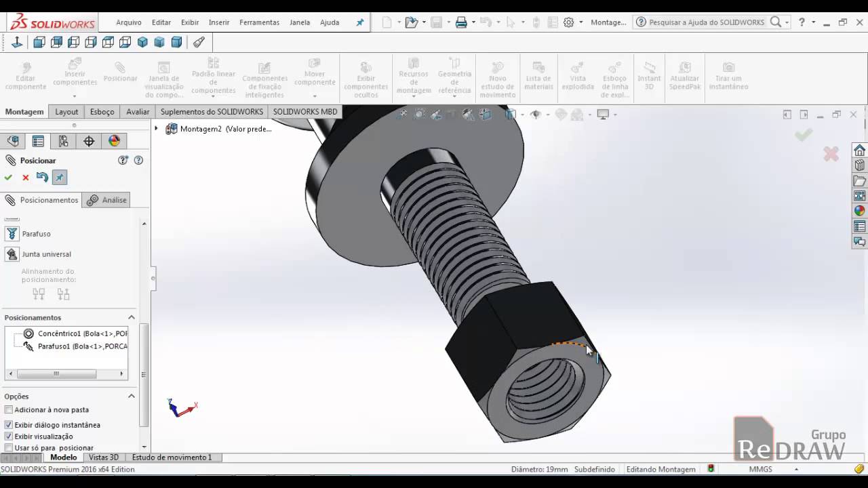Open the Design Library icon in task pane
Screen dimensions: 868x488
click(x=859, y=165)
